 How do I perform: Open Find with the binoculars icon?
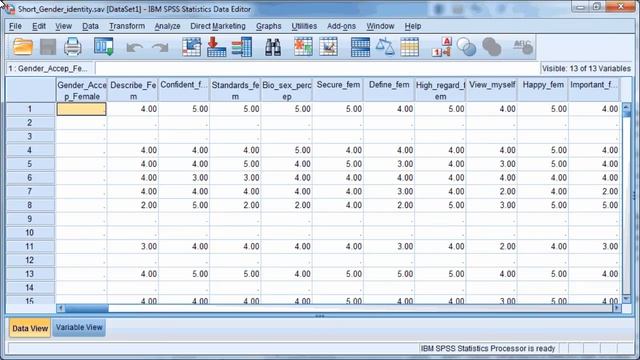(273, 47)
